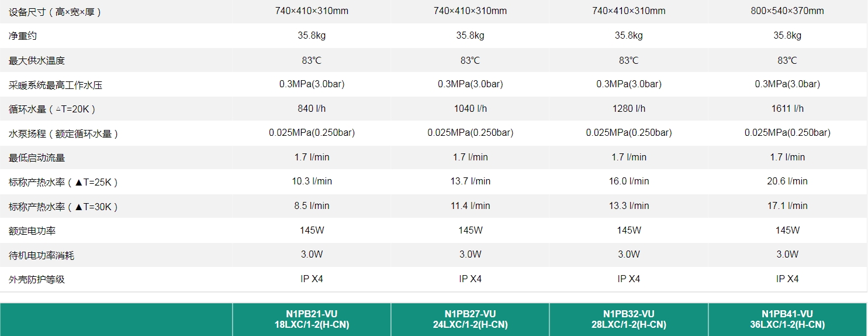Click the 800×540×370mm dimension value
Image resolution: width=868 pixels, height=336 pixels.
[787, 11]
